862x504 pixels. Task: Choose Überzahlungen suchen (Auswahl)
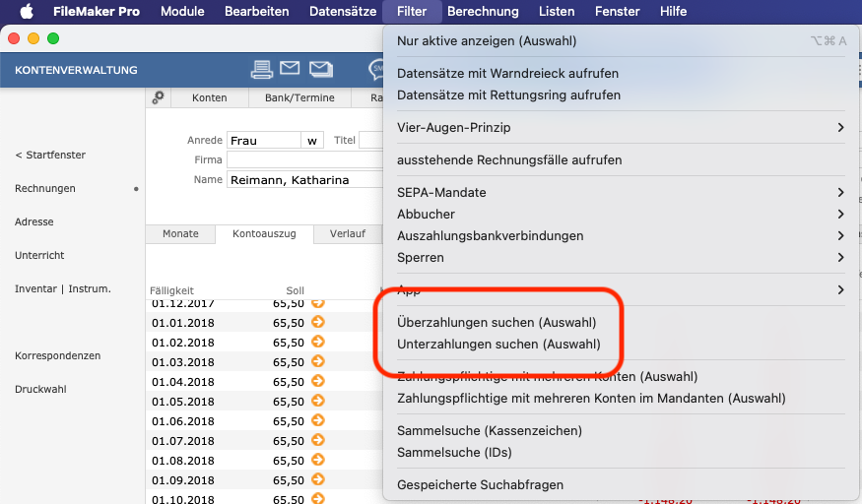click(496, 323)
